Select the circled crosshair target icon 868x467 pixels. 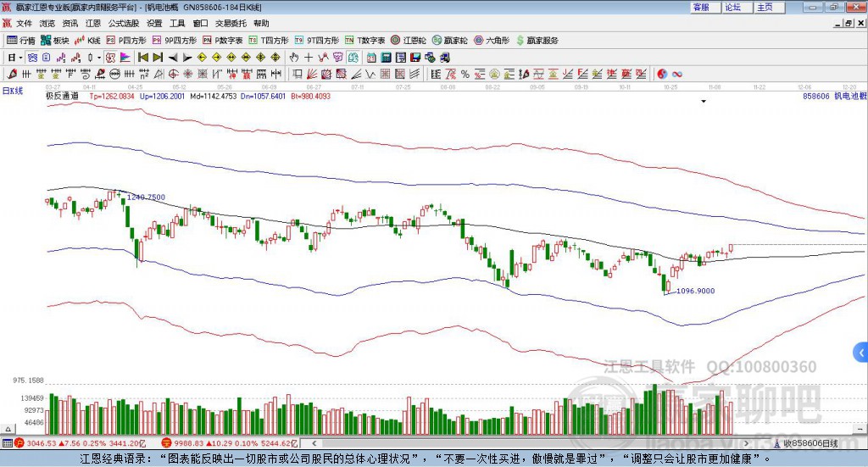173,74
